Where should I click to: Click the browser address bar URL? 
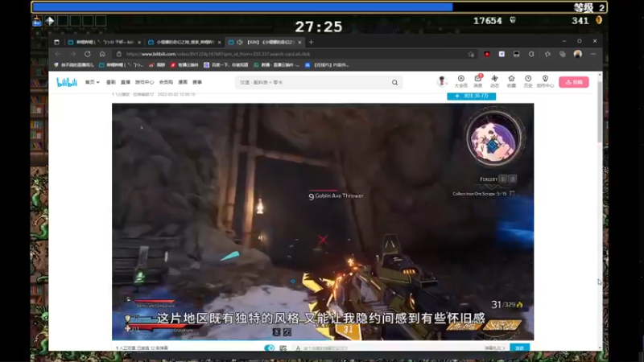point(218,54)
